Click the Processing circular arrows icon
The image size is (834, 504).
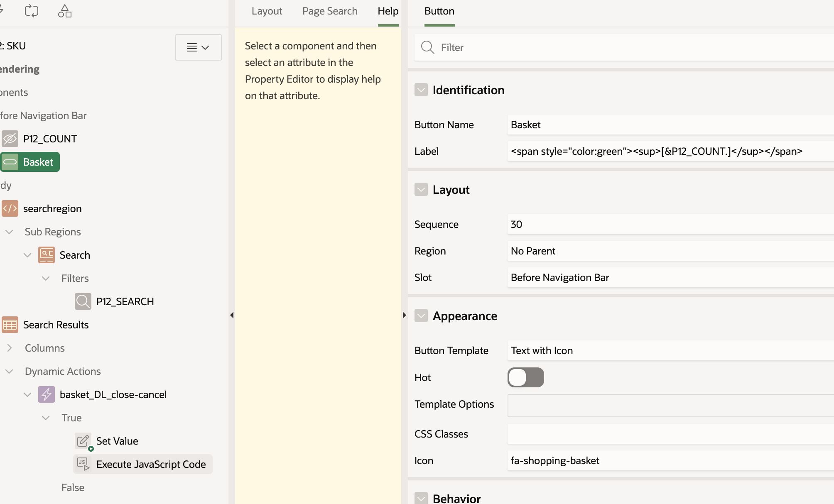tap(32, 11)
